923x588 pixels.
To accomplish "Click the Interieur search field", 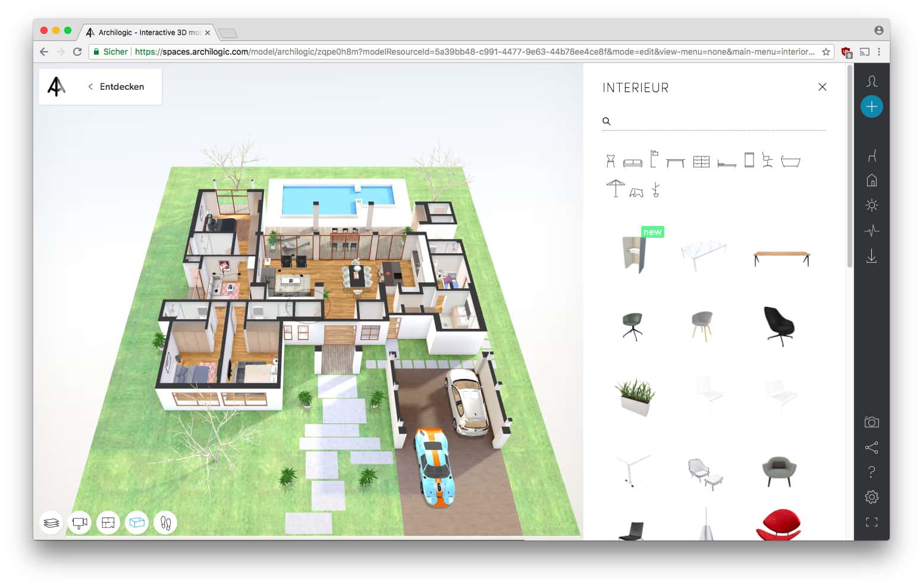I will tap(714, 121).
